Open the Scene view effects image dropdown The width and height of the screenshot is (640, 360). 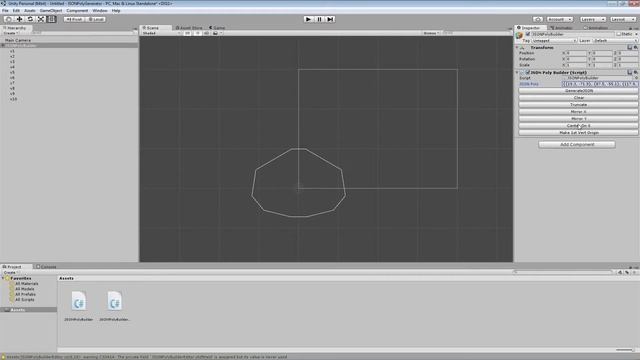(217, 33)
